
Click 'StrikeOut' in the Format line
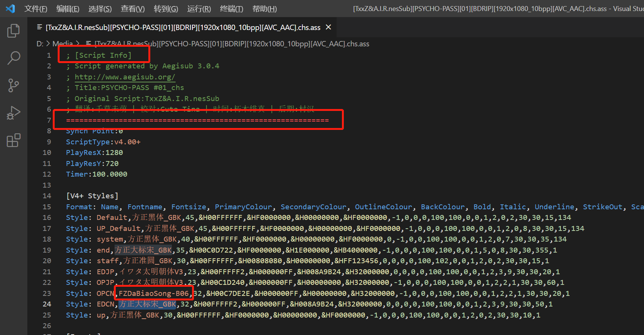tap(603, 207)
